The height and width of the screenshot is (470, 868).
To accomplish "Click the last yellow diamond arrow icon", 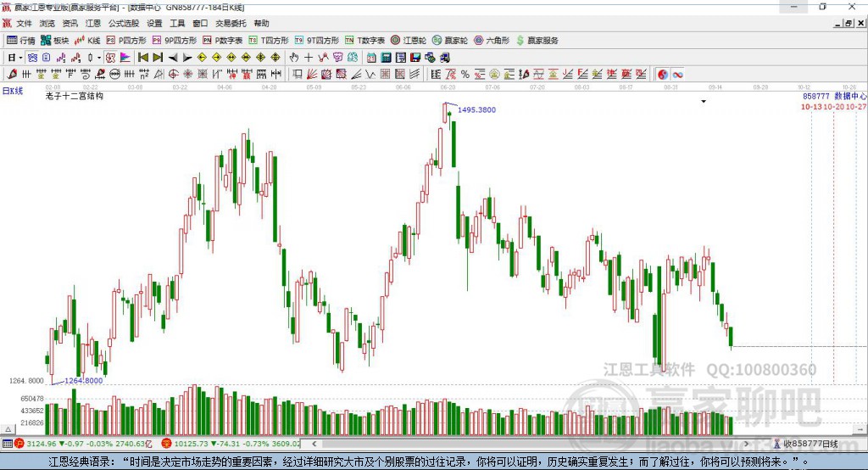I will [x=275, y=58].
